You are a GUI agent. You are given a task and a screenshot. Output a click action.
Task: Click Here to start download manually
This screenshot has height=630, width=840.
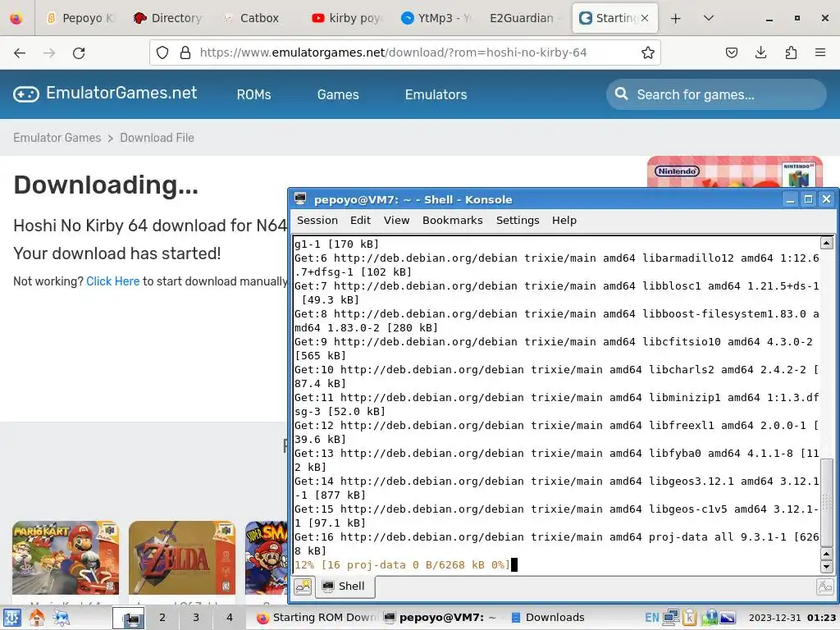tap(112, 281)
